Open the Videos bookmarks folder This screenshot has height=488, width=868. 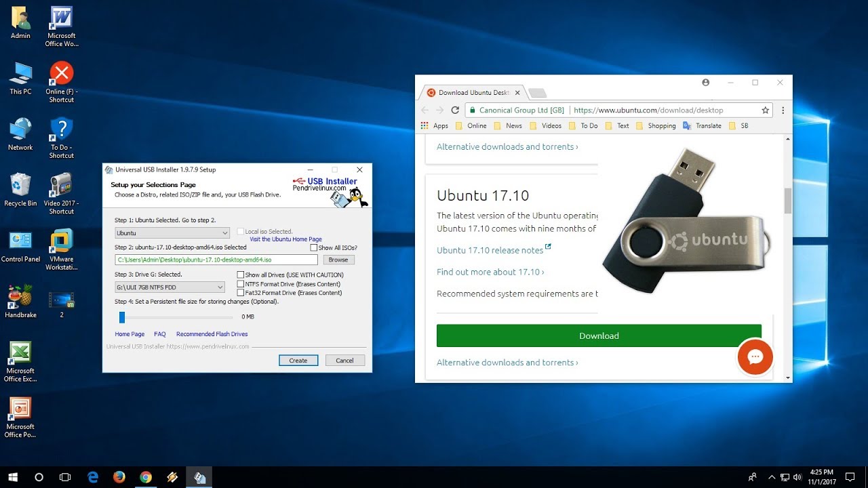click(545, 125)
